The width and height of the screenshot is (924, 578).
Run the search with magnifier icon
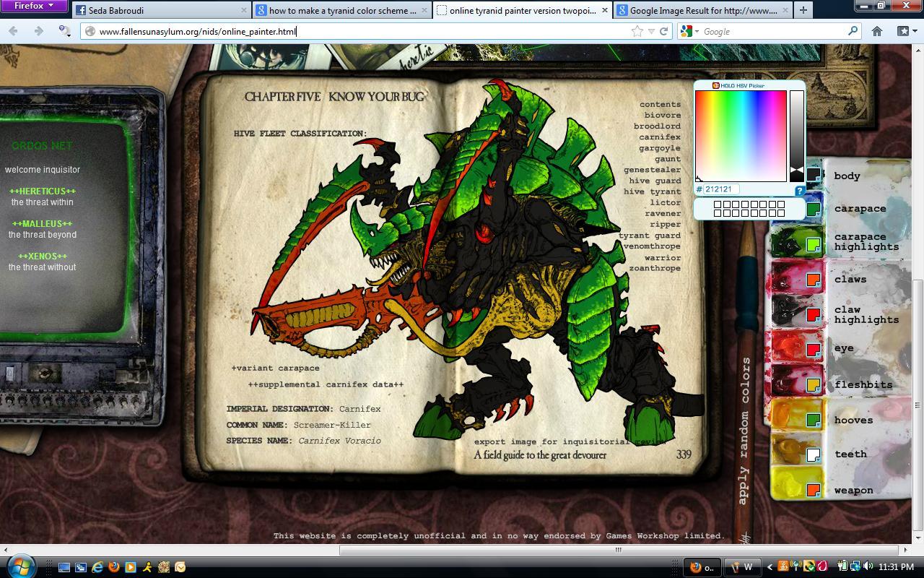coord(853,31)
